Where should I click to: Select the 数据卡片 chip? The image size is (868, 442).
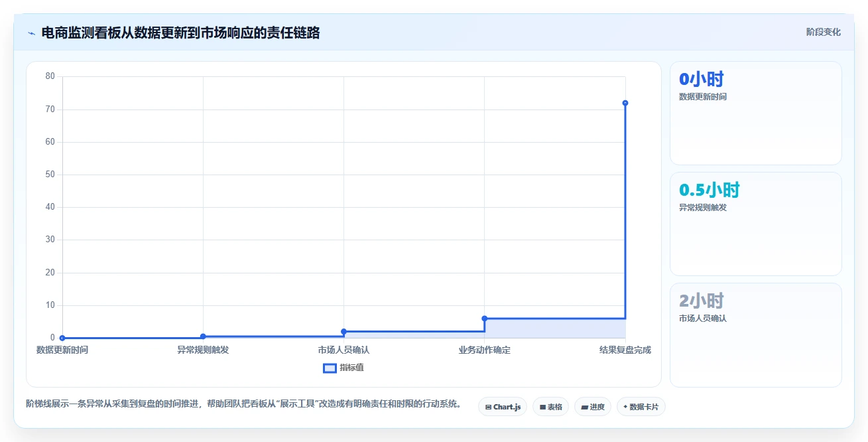[641, 407]
